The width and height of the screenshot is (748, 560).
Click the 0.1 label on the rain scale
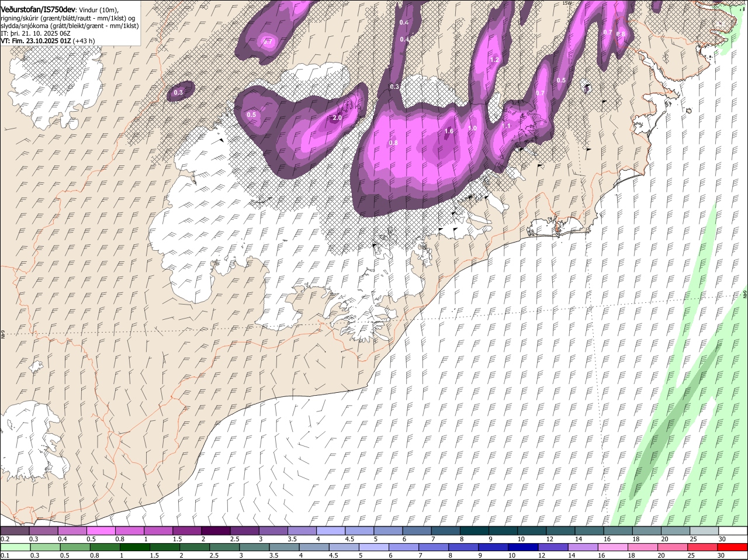[x=5, y=555]
